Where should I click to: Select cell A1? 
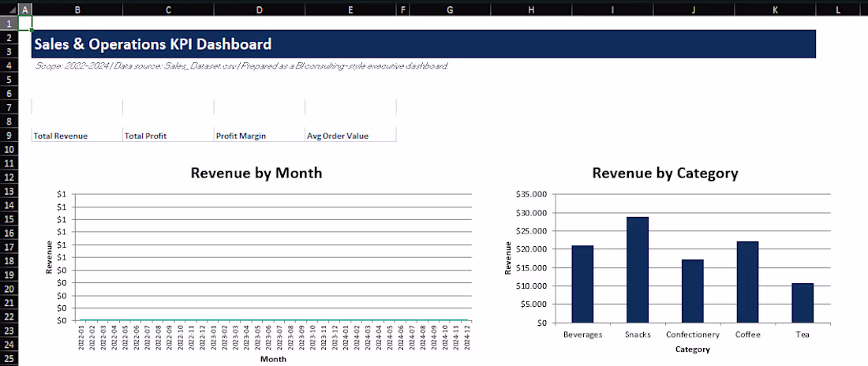[x=25, y=23]
